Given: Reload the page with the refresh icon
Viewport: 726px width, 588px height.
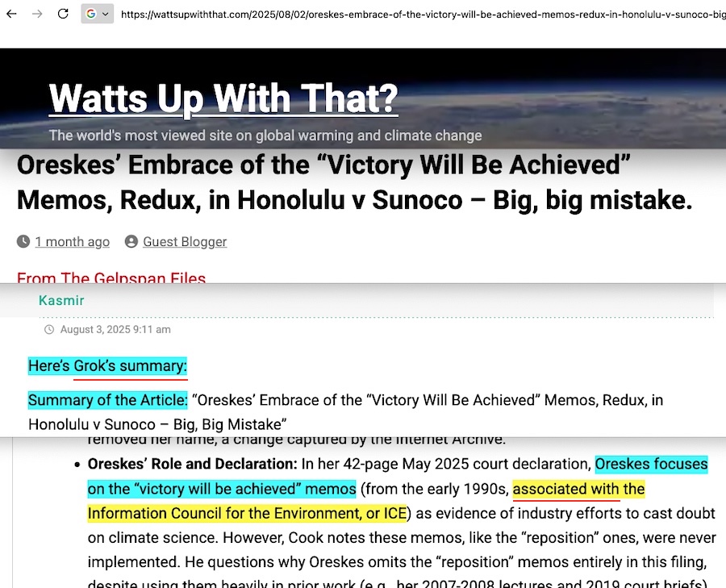Looking at the screenshot, I should [x=63, y=14].
